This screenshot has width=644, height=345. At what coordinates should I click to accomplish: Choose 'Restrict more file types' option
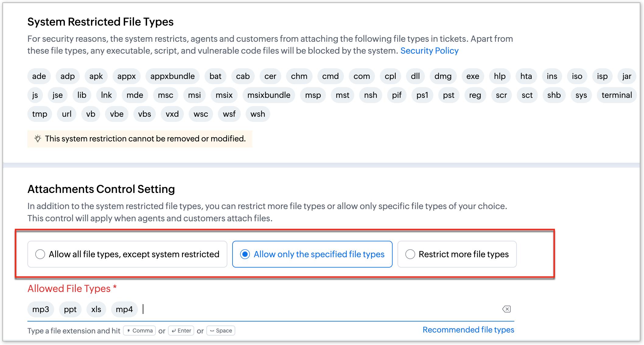pyautogui.click(x=410, y=254)
